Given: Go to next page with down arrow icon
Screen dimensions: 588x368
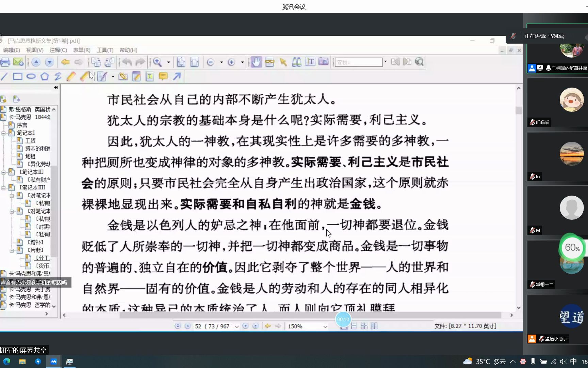Looking at the screenshot, I should pos(49,62).
